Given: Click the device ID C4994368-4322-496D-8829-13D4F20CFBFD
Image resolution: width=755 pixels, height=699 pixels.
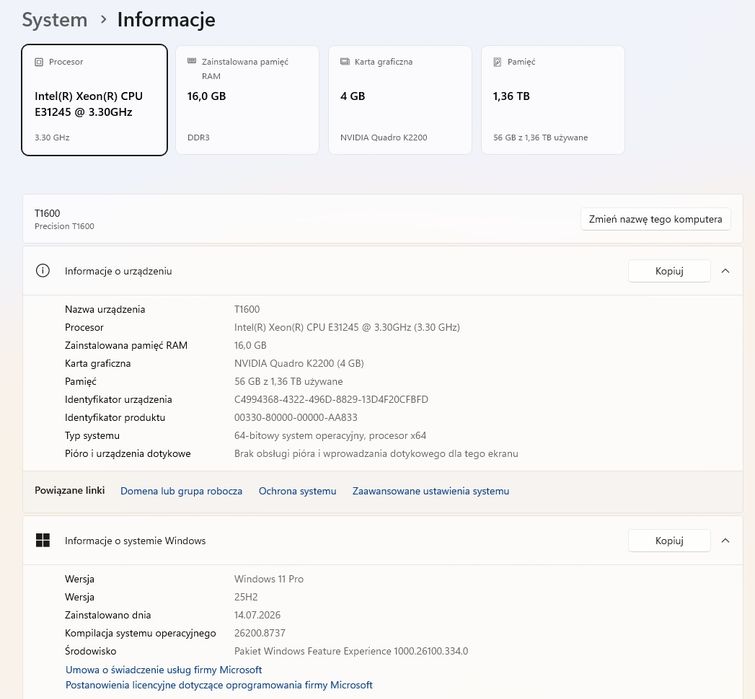Looking at the screenshot, I should (x=331, y=400).
